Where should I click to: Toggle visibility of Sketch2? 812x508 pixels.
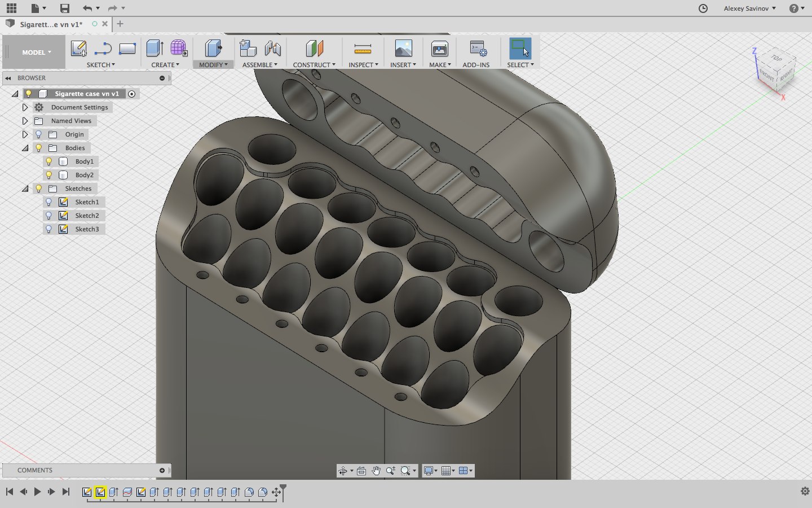point(49,216)
